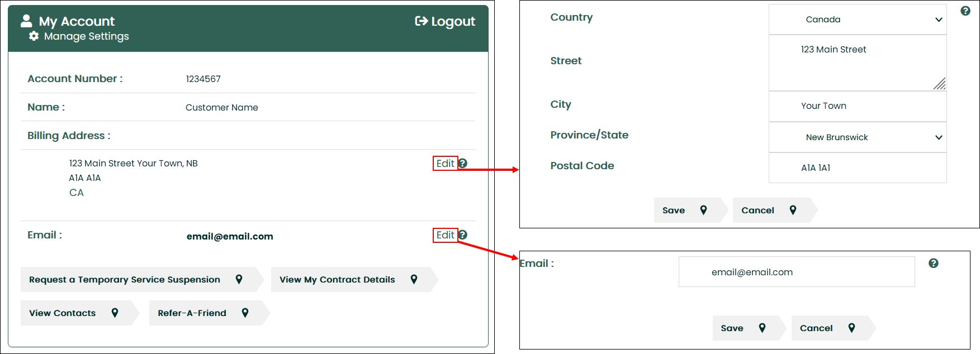
Task: Click help icon beside the email input field
Action: [x=934, y=264]
